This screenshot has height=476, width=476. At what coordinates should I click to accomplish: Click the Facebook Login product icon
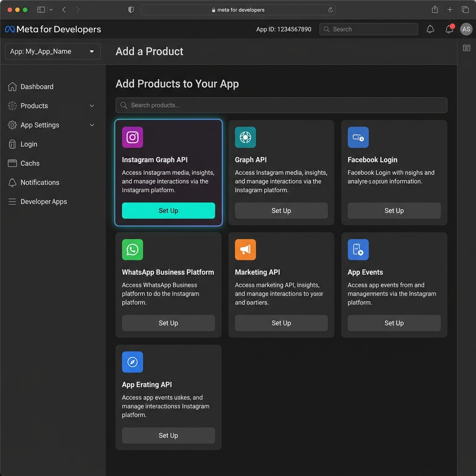[358, 137]
